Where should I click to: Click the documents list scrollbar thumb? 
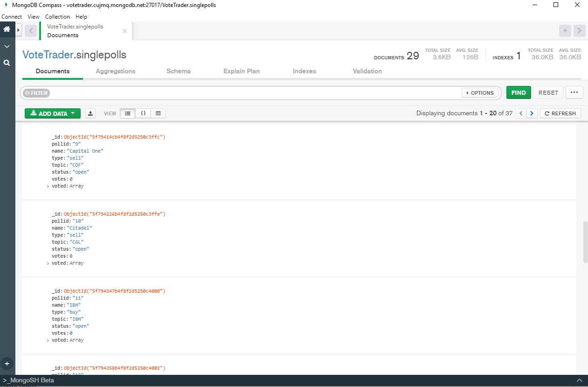coord(585,242)
